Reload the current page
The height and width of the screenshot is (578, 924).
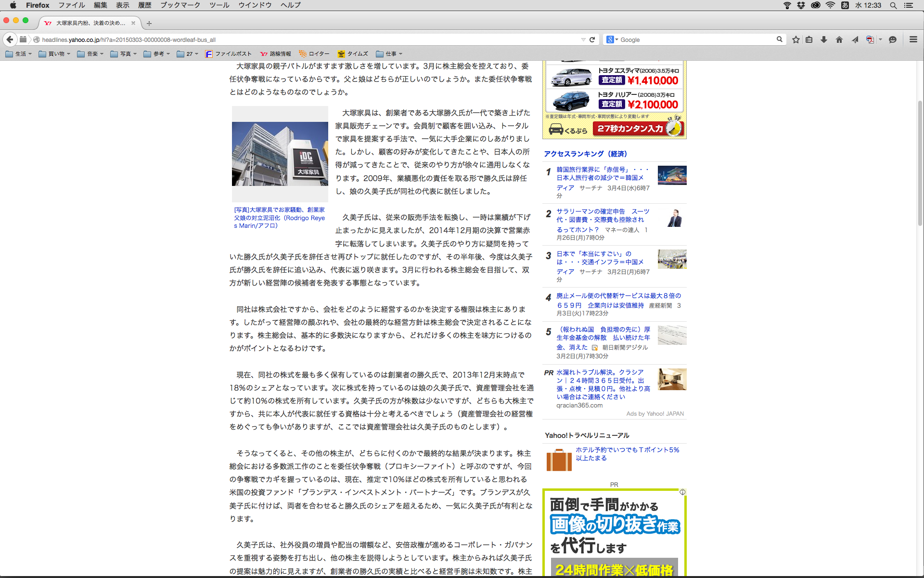click(x=592, y=39)
